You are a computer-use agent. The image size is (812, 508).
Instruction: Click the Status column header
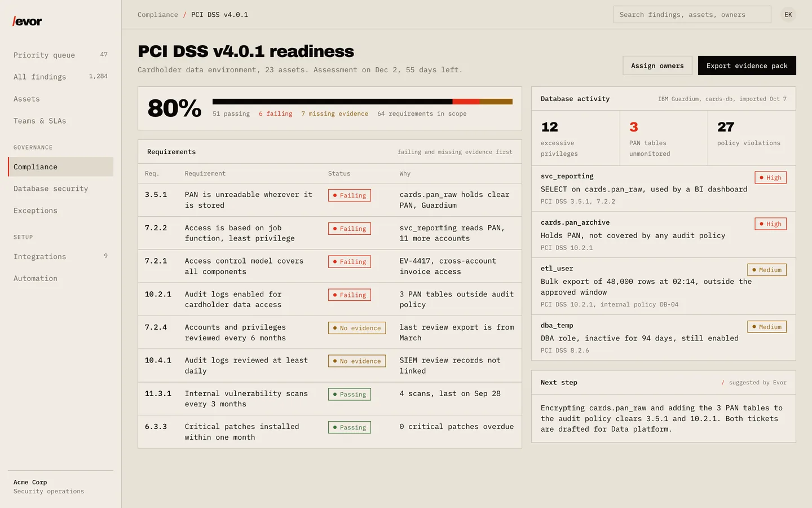click(339, 173)
